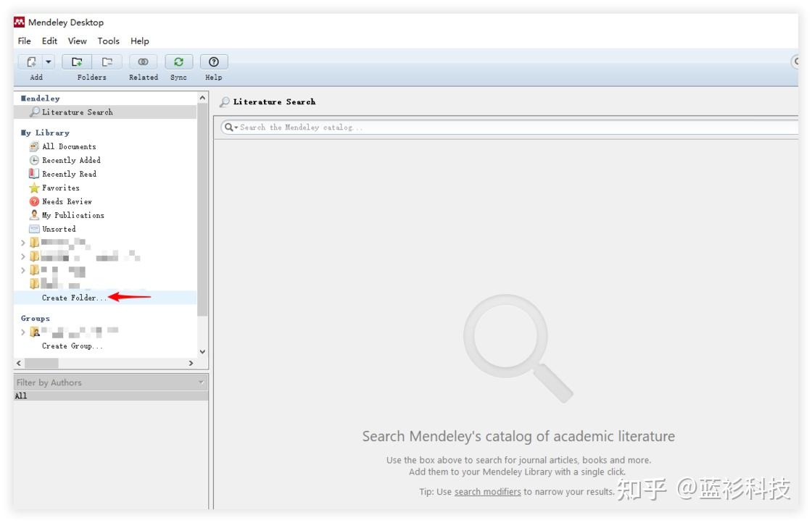Open the Add button dropdown arrow
Image resolution: width=812 pixels, height=523 pixels.
click(48, 62)
